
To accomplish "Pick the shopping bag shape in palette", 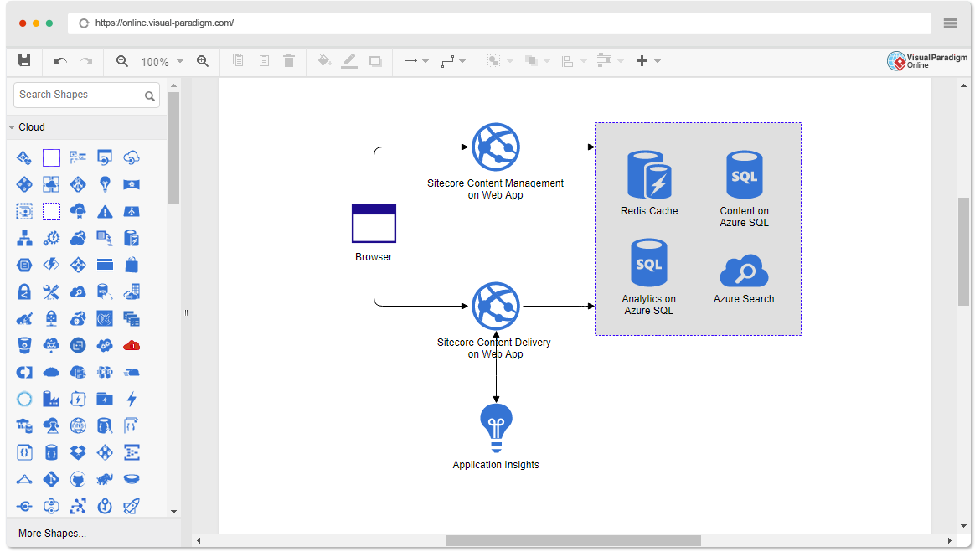I will click(x=132, y=265).
